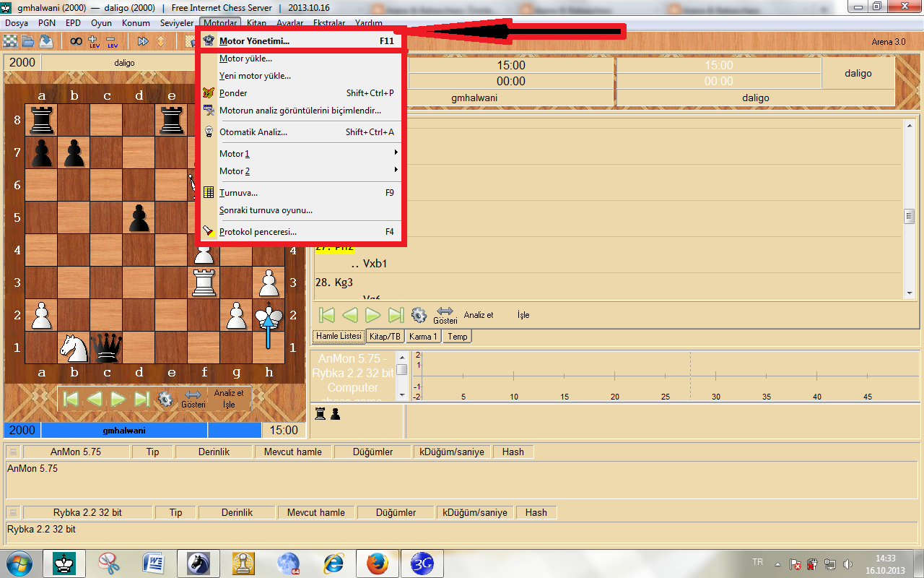Step back one move in move list panel
924x578 pixels.
349,315
